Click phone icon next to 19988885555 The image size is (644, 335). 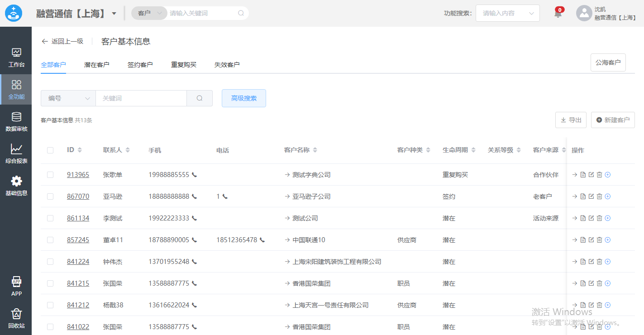click(195, 175)
